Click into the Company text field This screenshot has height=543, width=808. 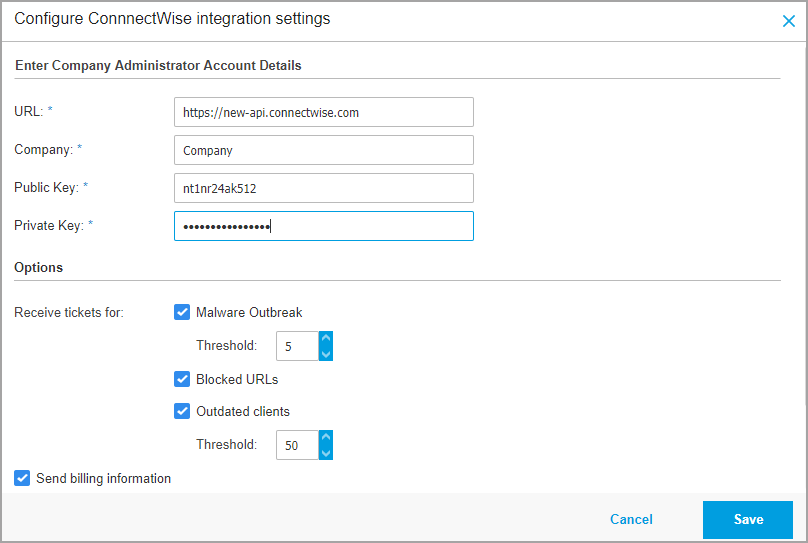pyautogui.click(x=323, y=150)
